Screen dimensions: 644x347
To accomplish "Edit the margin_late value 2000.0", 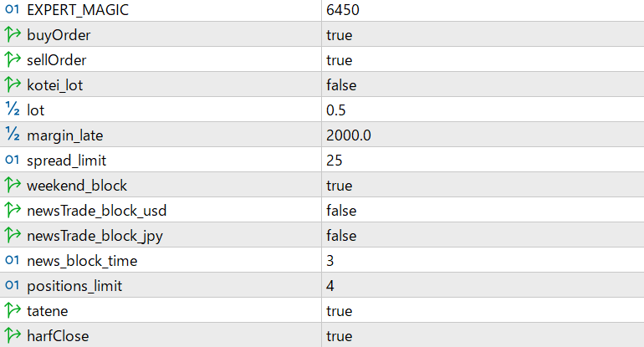I will (349, 135).
